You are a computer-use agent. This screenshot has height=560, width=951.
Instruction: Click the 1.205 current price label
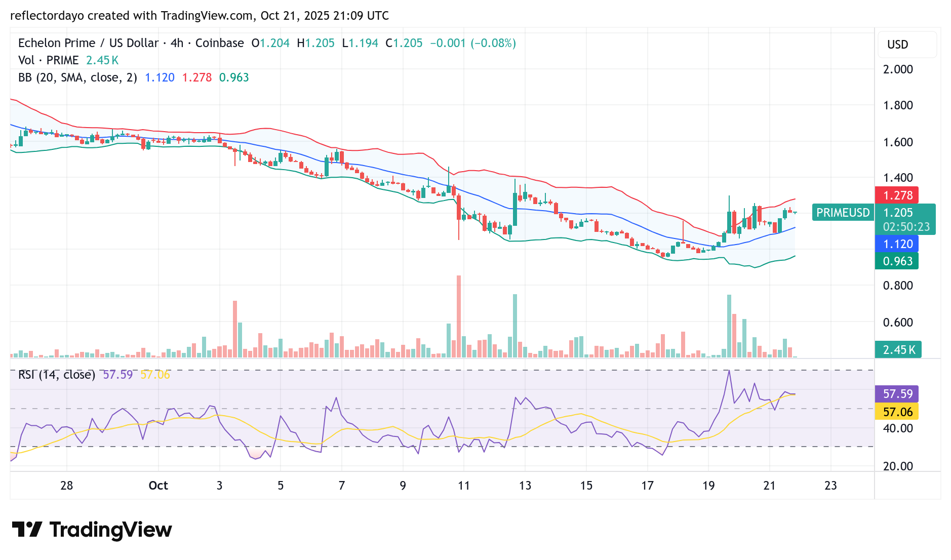pyautogui.click(x=898, y=213)
